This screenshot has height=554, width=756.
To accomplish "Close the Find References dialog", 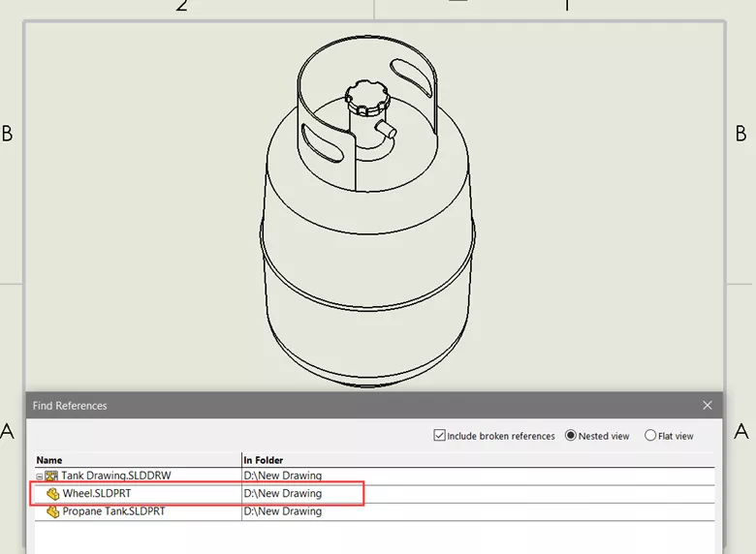I will (x=707, y=406).
